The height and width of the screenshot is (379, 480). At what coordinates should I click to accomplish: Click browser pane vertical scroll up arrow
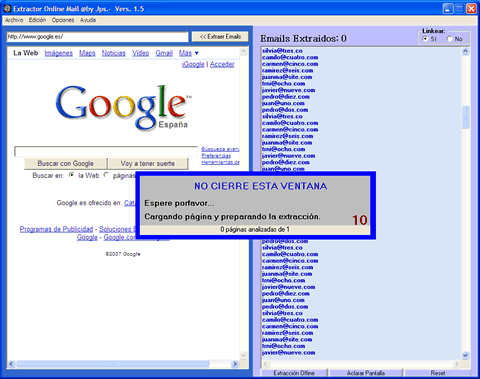[x=243, y=52]
